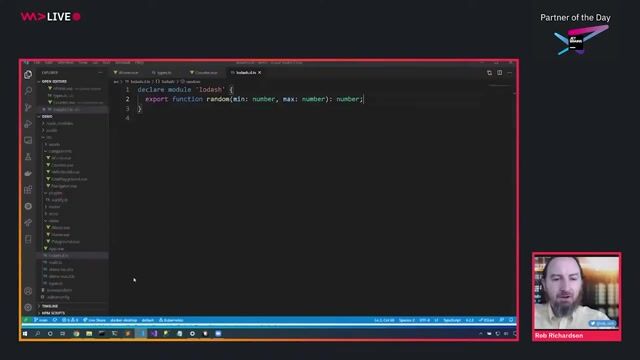Screen dimensions: 640x360
Task: Open HelloWorld.vue in the file tree
Action: pyautogui.click(x=64, y=172)
